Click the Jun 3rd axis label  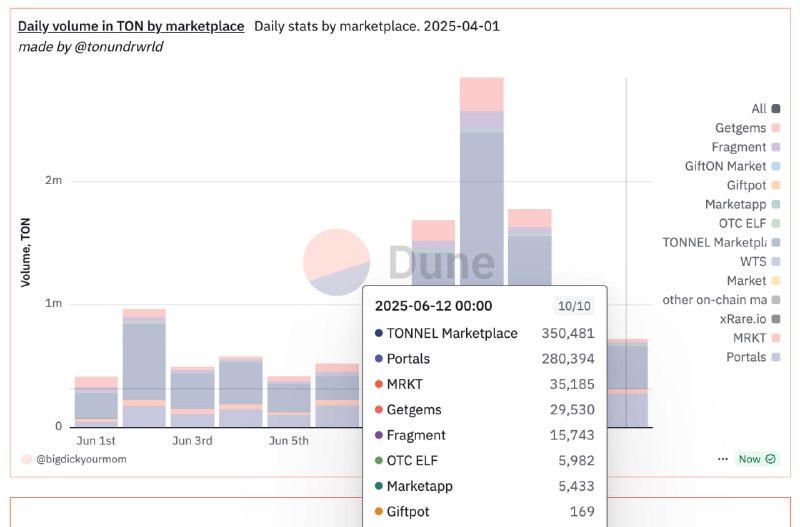pyautogui.click(x=192, y=441)
